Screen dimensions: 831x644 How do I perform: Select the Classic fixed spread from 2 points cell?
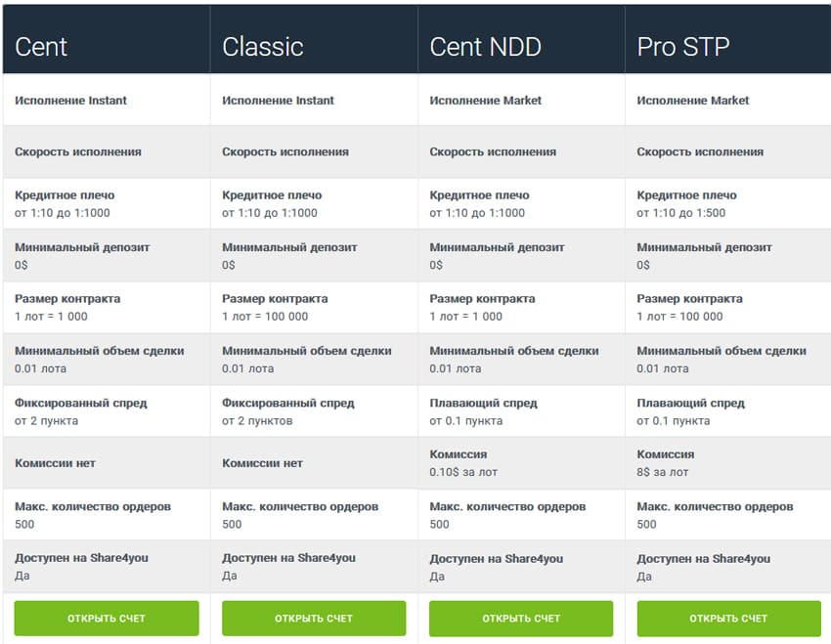[313, 411]
